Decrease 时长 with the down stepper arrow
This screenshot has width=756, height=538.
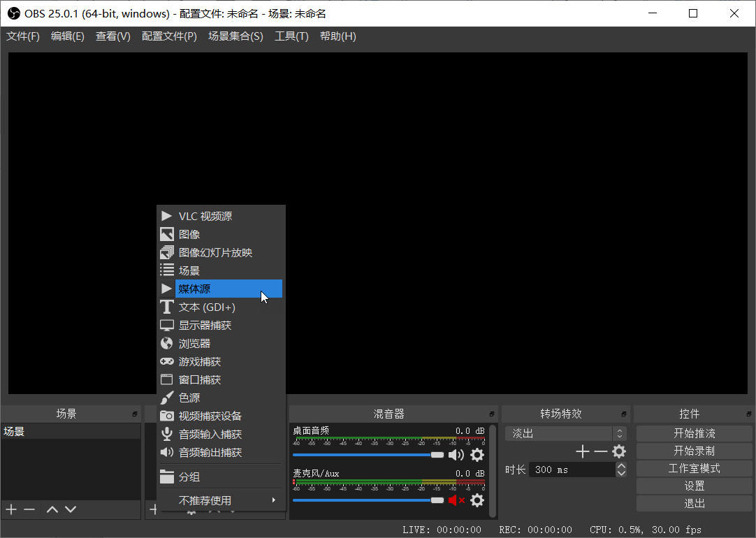pyautogui.click(x=621, y=474)
